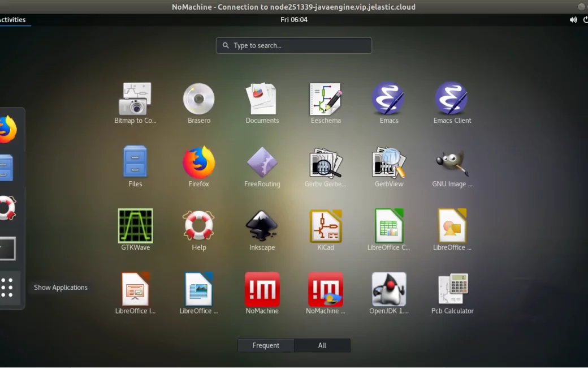
Task: Launch the Inkscape application
Action: click(262, 226)
